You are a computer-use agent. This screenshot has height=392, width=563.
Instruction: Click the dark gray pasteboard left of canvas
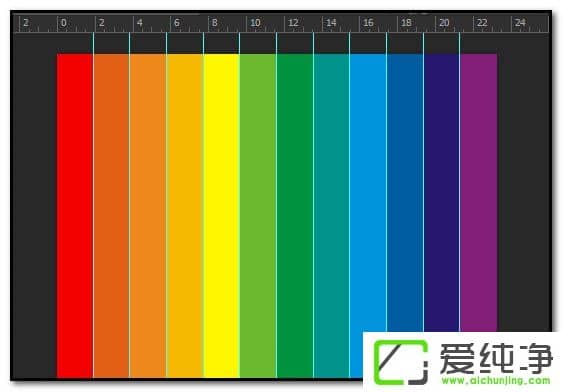(x=35, y=205)
